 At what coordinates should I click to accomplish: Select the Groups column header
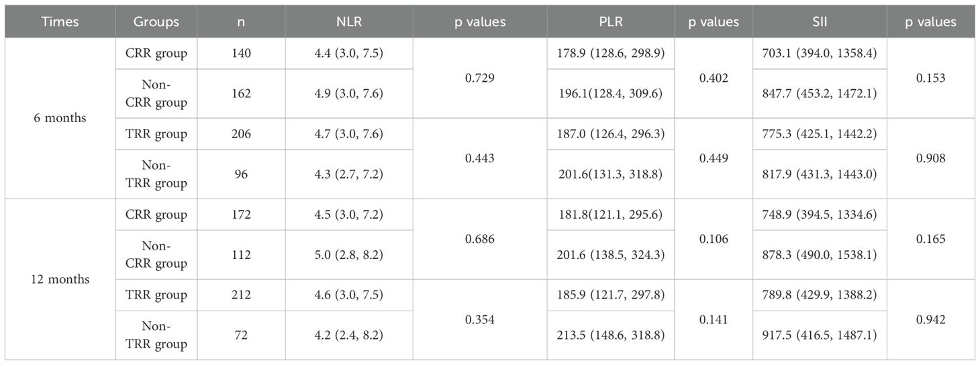[x=156, y=21]
